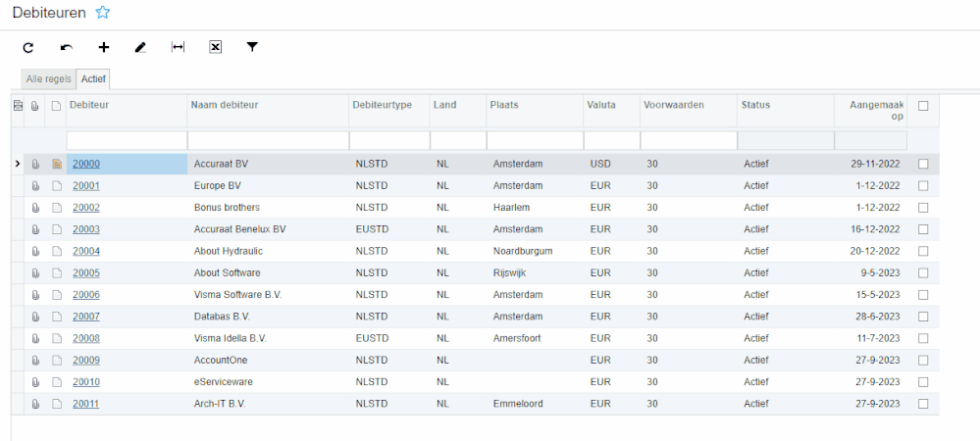Check the row checkbox for Arch-IT B.V.
Screen dimensions: 980x441
pos(923,404)
